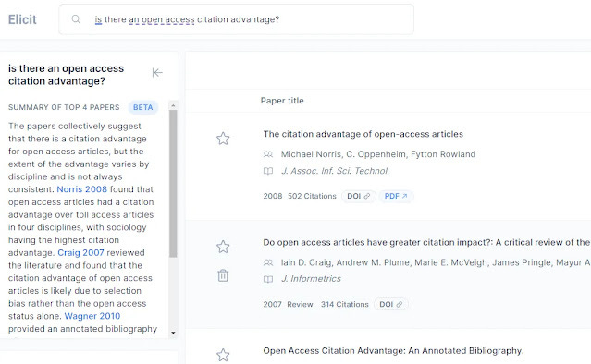Viewport: 591px width, 364px height.
Task: Open DOI link for the Norris paper
Action: click(x=359, y=196)
